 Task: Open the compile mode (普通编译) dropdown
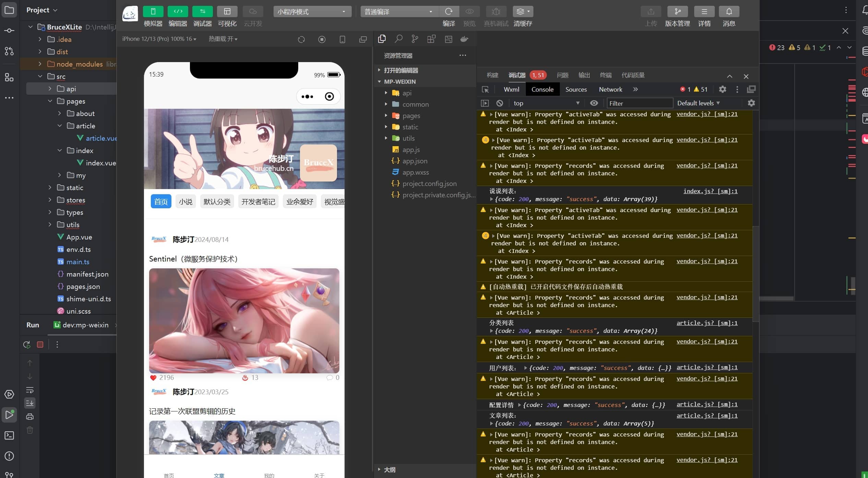[x=399, y=12]
